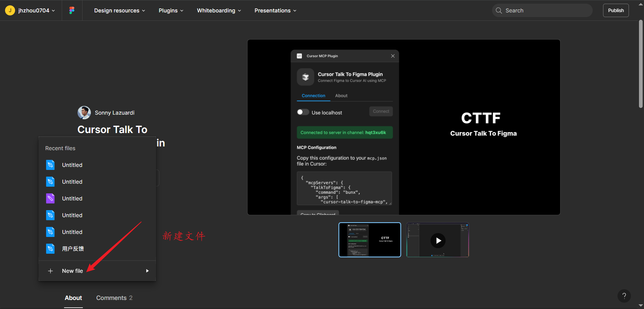Click the Recent files heading
Viewport: 644px width, 309px height.
point(60,148)
